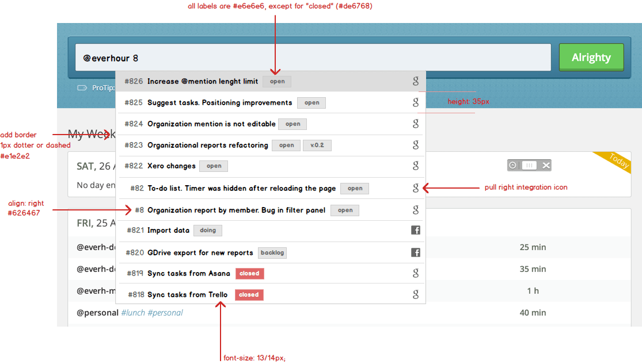This screenshot has height=364, width=642.
Task: Toggle the timer slider switch
Action: (529, 166)
